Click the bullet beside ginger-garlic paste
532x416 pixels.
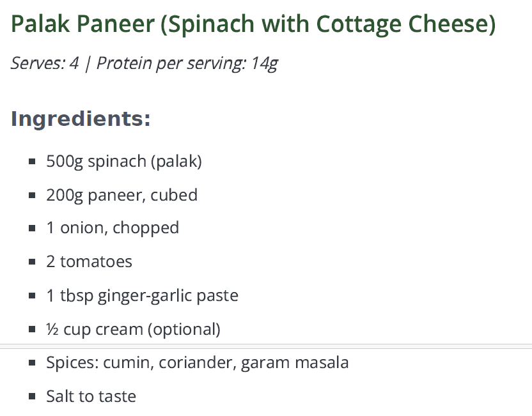click(32, 296)
